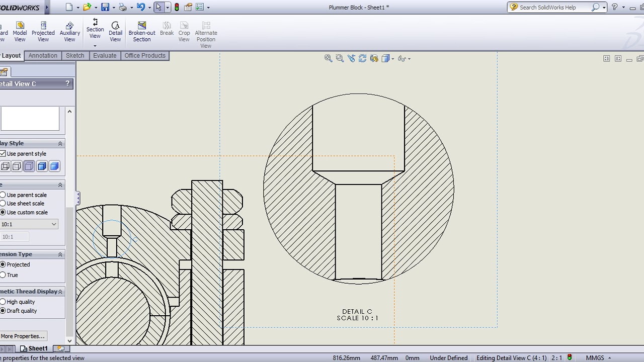The image size is (644, 362).
Task: Click Zoom to Fit in the view toolbar
Action: (328, 58)
